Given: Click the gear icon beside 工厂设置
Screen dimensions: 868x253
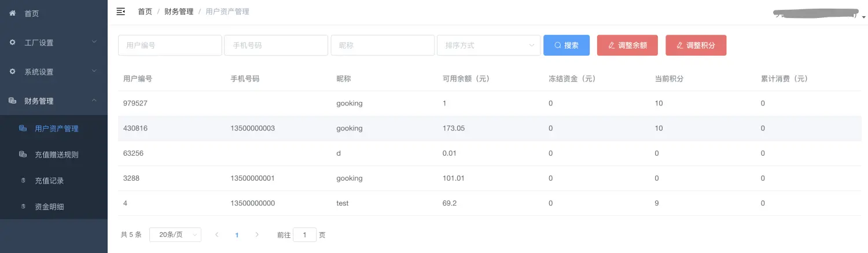Looking at the screenshot, I should point(13,42).
